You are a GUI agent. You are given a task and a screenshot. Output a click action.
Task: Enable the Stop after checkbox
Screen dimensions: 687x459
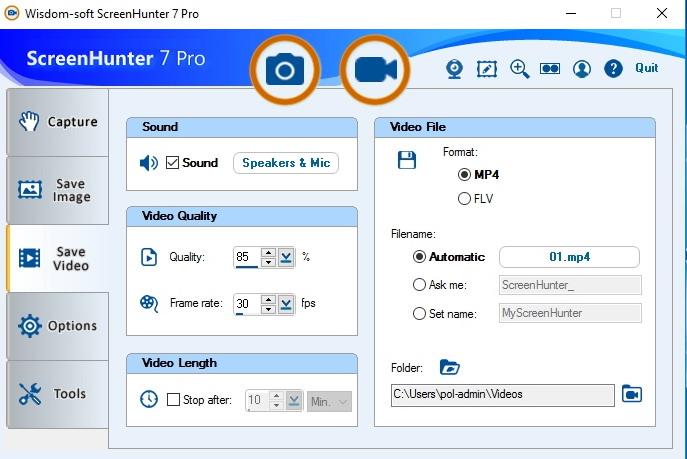point(174,400)
